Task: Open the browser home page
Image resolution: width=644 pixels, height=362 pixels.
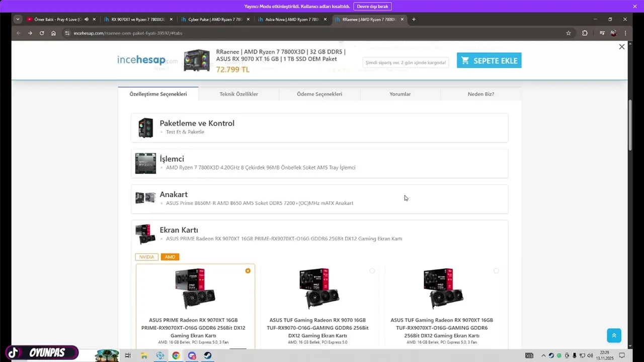Action: click(53, 33)
